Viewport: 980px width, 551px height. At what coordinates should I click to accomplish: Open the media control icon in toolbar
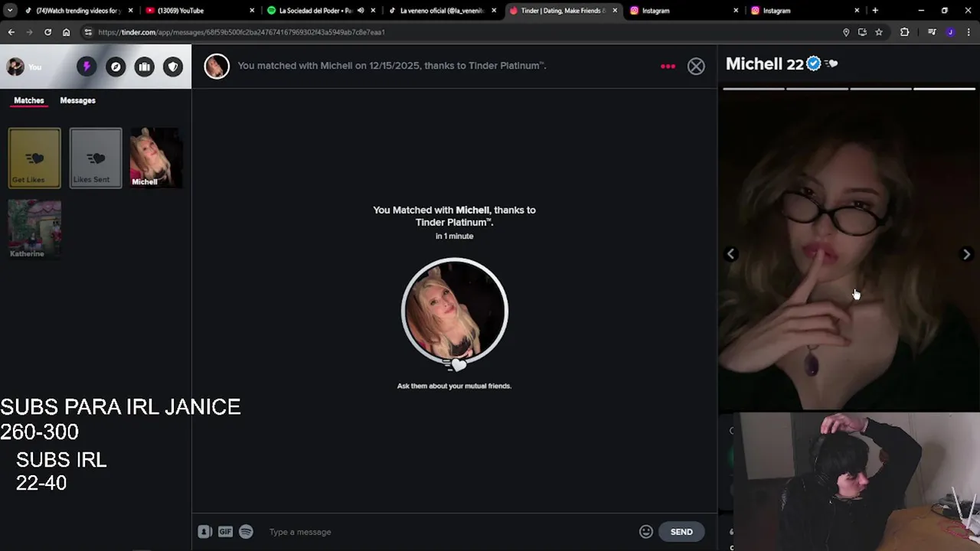pyautogui.click(x=932, y=32)
